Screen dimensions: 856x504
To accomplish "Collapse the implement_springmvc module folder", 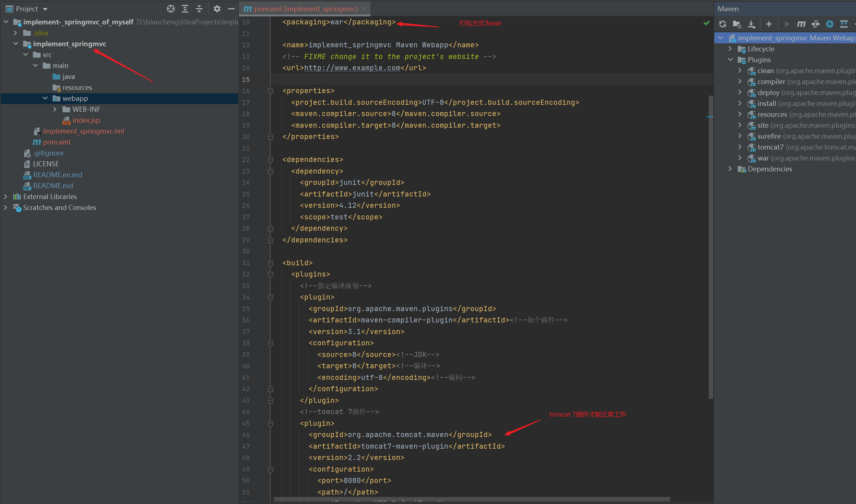I will click(16, 44).
